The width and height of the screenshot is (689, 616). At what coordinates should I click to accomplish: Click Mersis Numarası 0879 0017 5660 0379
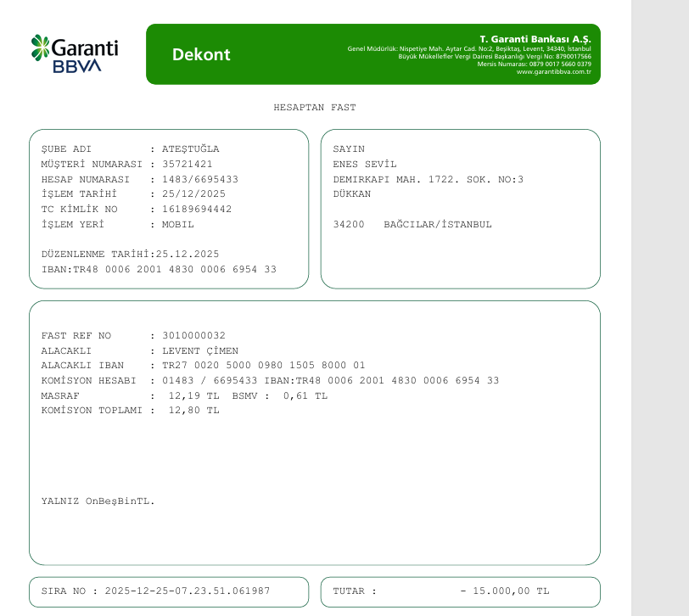pos(534,64)
